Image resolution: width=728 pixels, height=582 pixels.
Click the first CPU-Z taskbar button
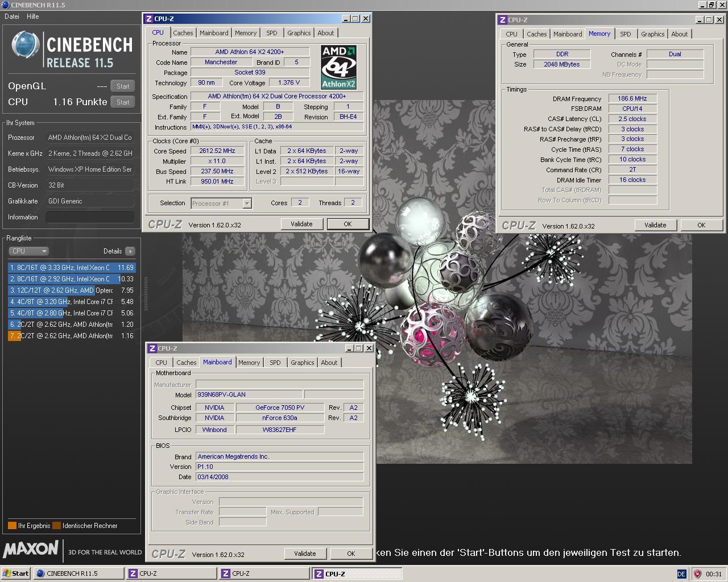pyautogui.click(x=171, y=573)
